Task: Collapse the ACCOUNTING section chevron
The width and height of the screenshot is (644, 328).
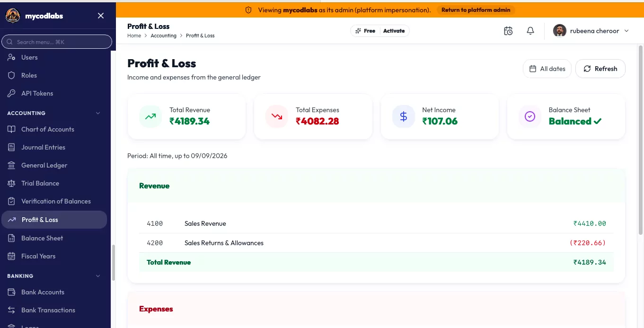Action: [x=98, y=113]
